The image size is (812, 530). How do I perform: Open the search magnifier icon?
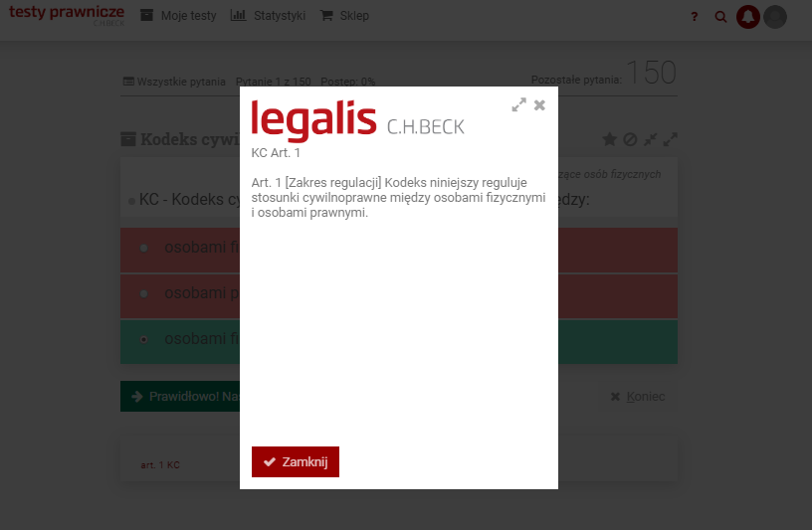click(720, 17)
